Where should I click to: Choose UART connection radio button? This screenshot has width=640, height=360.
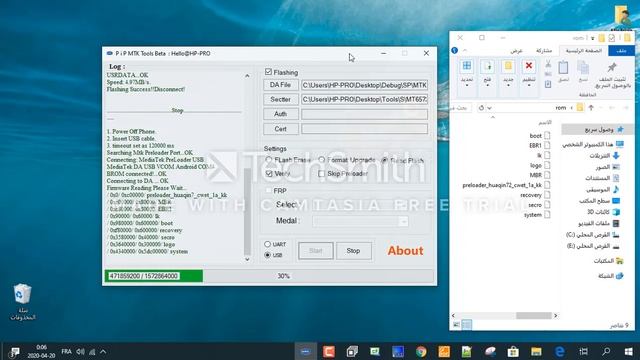(x=267, y=244)
